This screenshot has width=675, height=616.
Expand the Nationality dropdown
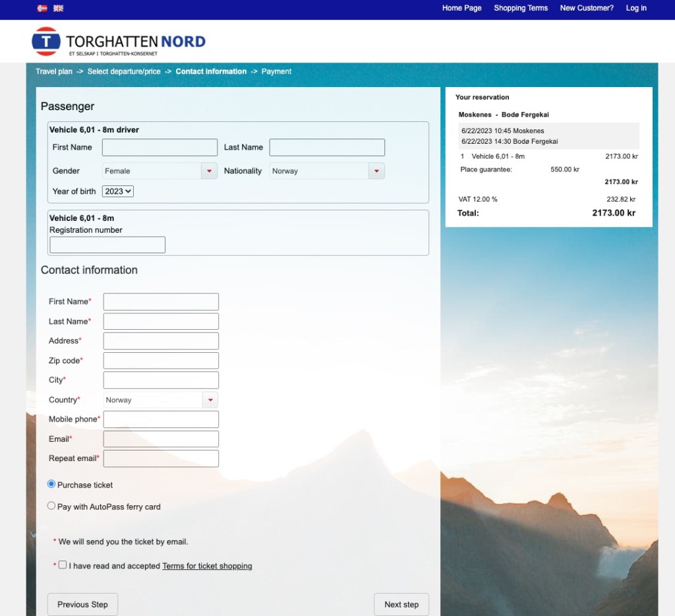click(327, 171)
